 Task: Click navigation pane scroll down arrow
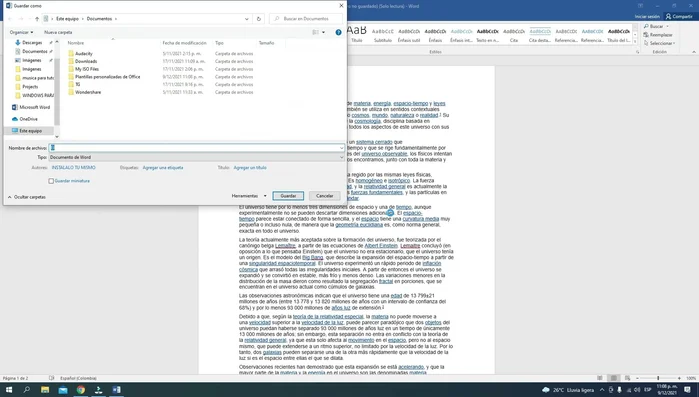point(57,136)
